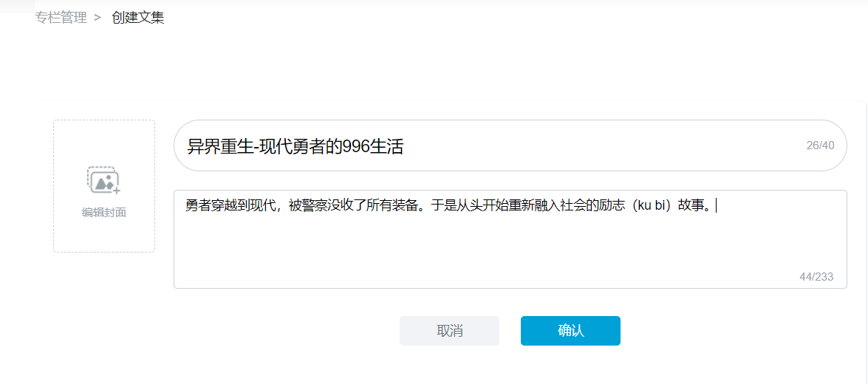Click the add-image cover icon
The width and height of the screenshot is (868, 384).
point(103,180)
